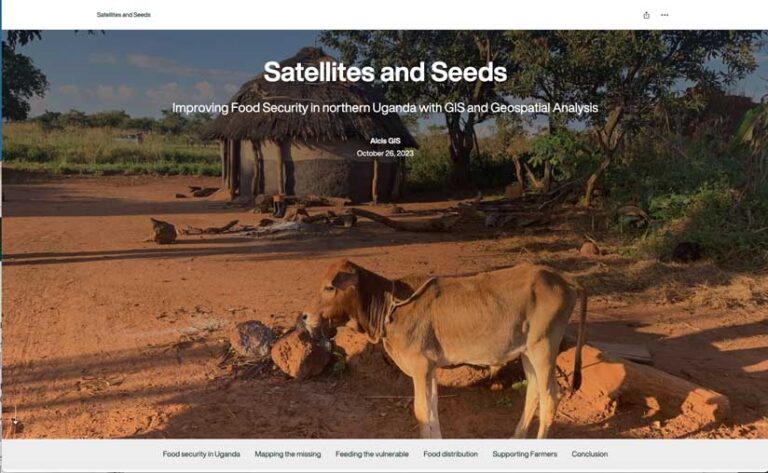Click the date 'October 26, 2023'
768x473 pixels.
coord(385,153)
